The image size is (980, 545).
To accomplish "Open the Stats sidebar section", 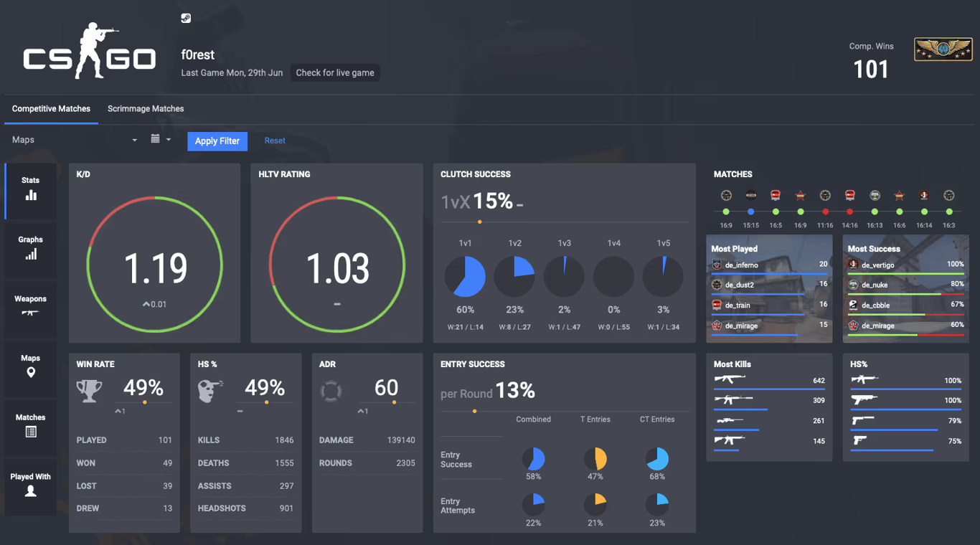I will [x=31, y=190].
